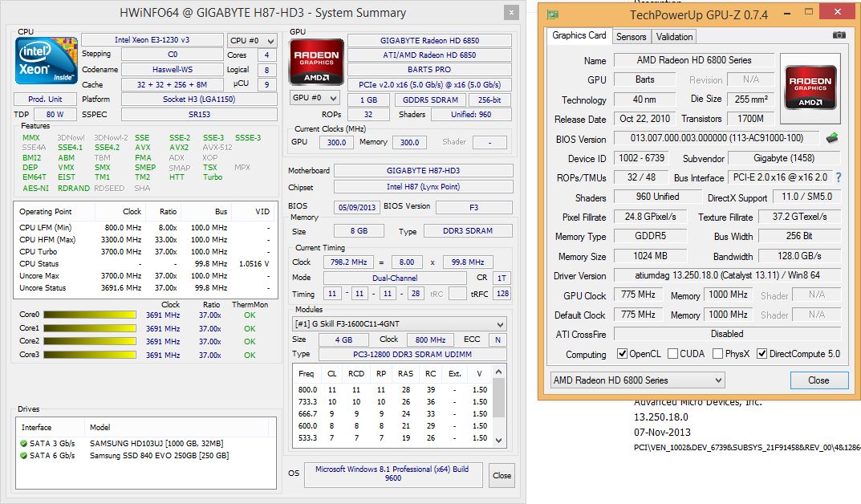Switch to the Sensors tab
This screenshot has width=861, height=504.
click(x=631, y=37)
